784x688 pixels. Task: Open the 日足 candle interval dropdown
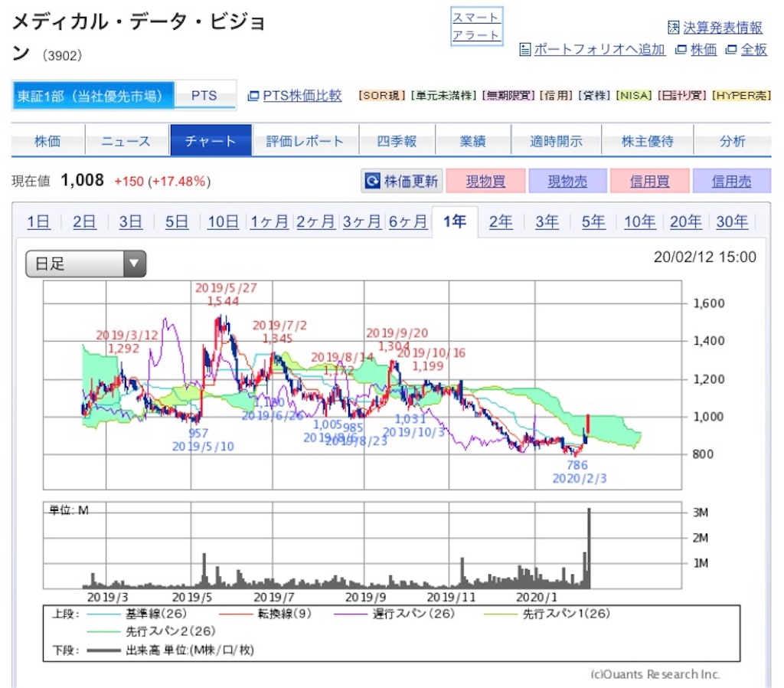click(86, 264)
